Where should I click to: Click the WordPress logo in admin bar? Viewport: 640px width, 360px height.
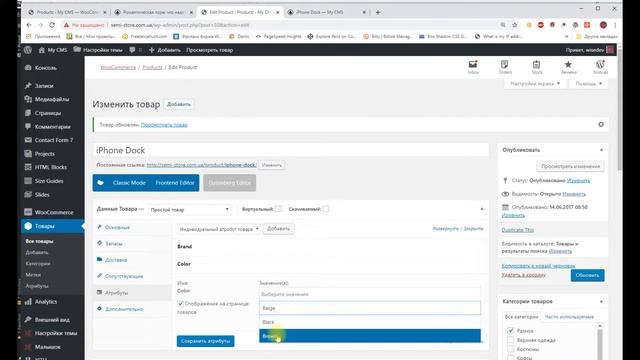click(28, 50)
